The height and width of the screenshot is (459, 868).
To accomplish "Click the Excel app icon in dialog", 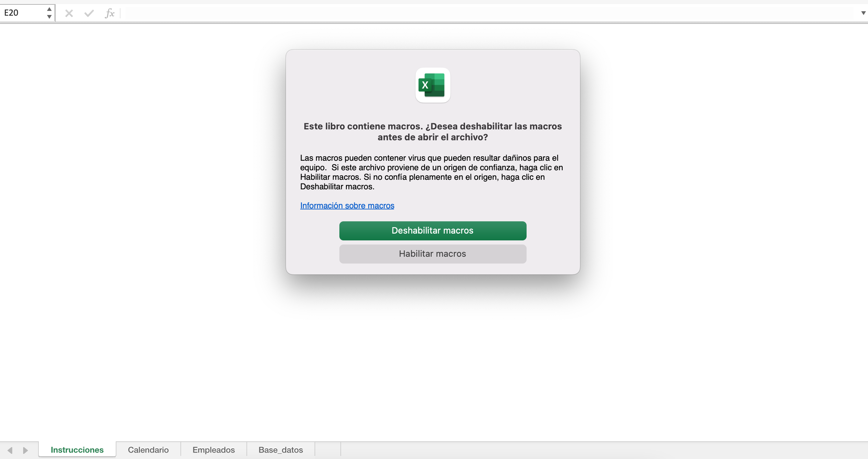I will tap(433, 85).
